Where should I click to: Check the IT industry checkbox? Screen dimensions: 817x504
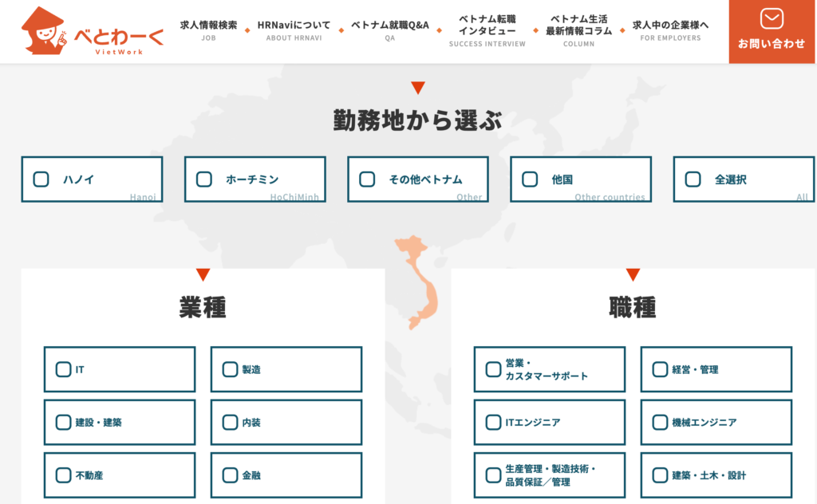point(63,369)
